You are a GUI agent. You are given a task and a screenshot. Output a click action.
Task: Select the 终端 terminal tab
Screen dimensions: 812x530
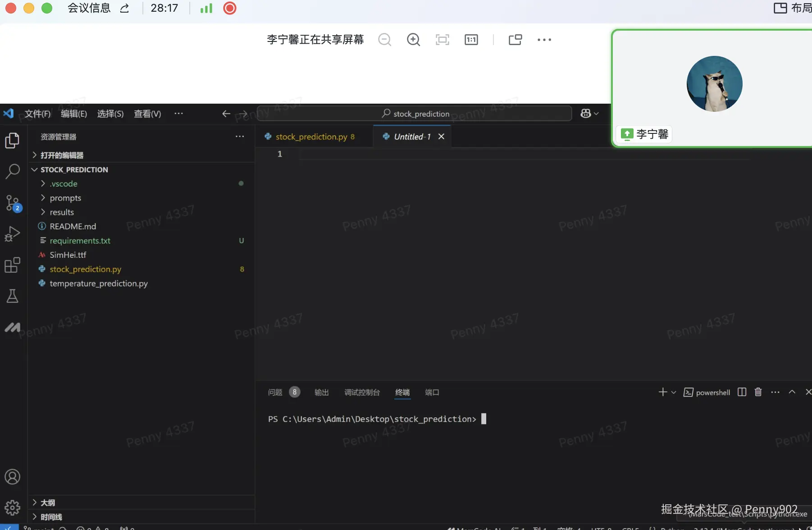[x=402, y=393]
